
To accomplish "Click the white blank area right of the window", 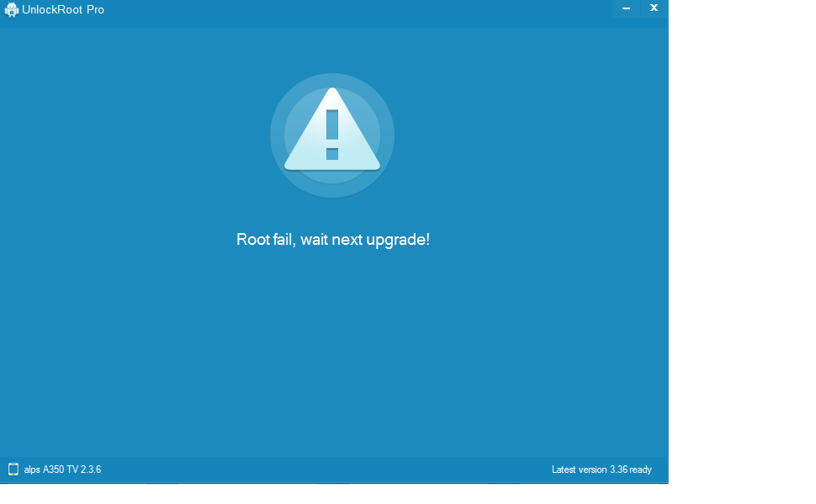I will coord(740,252).
